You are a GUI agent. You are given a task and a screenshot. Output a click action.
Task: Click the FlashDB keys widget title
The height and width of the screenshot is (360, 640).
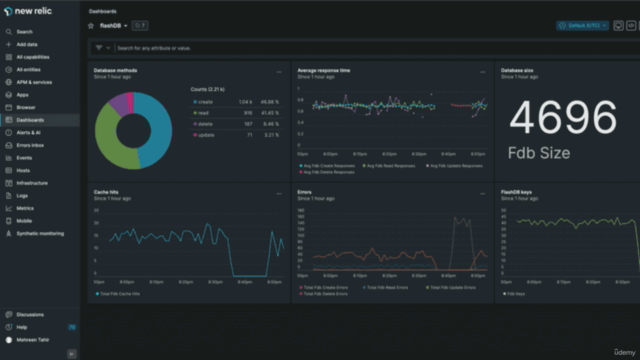pyautogui.click(x=516, y=192)
